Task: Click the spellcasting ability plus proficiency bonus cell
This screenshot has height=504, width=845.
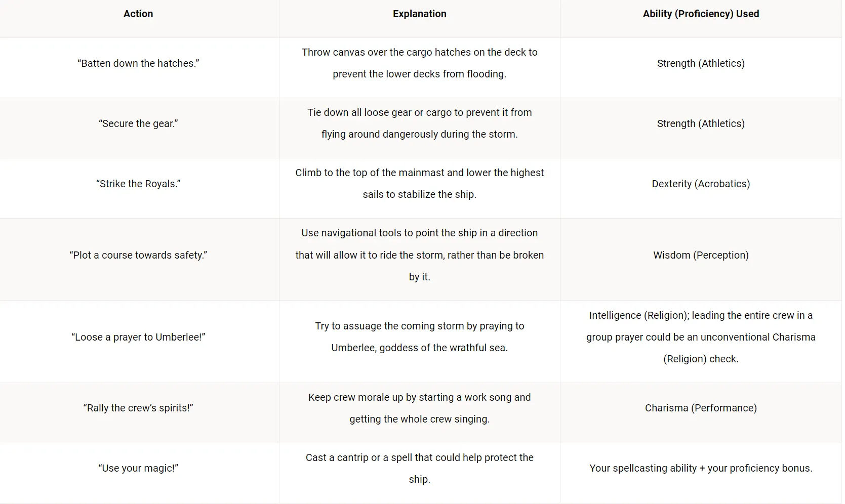Action: coord(701,468)
